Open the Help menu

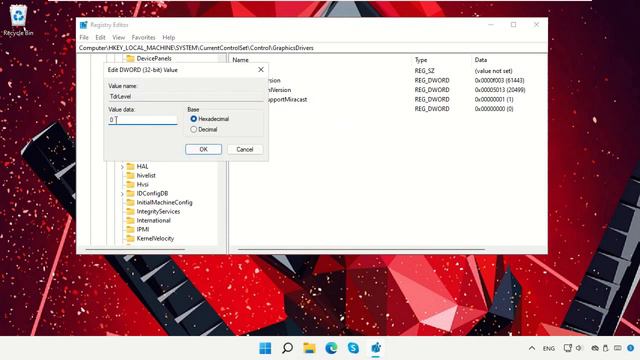tap(169, 37)
